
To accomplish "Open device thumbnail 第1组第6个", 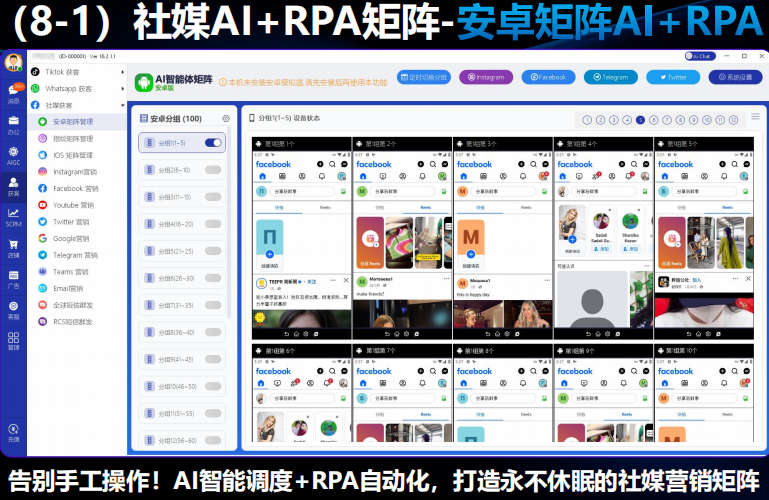I will point(302,393).
